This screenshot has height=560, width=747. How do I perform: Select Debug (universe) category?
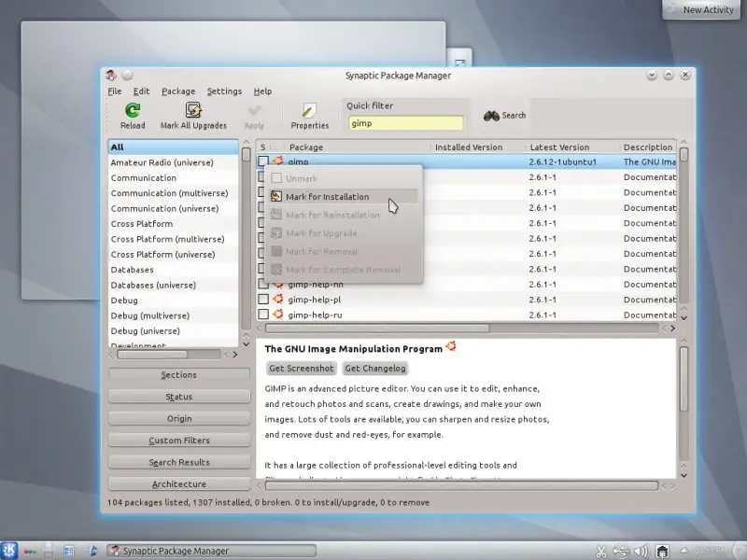[174, 331]
